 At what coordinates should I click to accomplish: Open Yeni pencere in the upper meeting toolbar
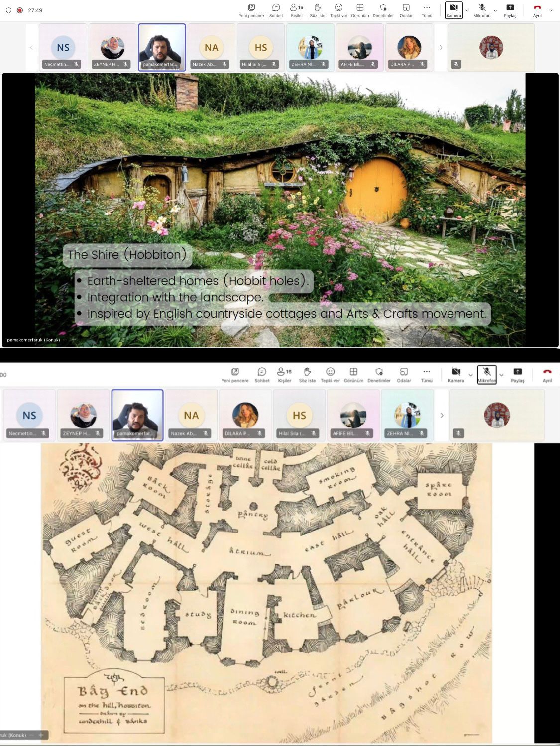coord(251,10)
